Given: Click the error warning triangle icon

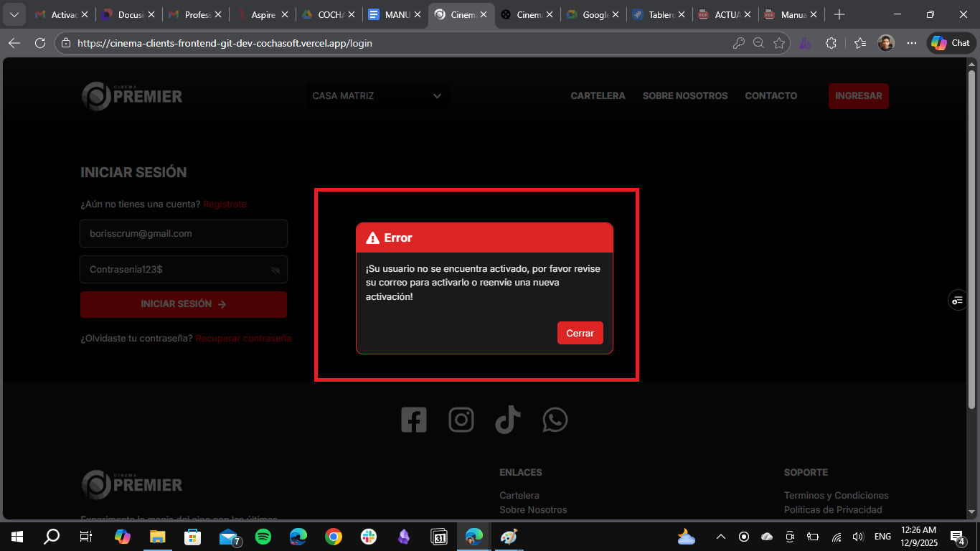Looking at the screenshot, I should point(372,237).
